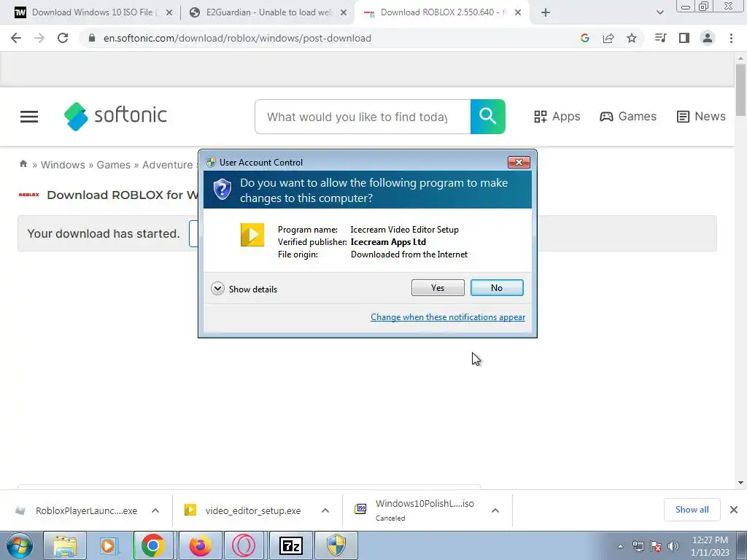The height and width of the screenshot is (560, 747).
Task: Click the page vertical scrollbar thumb
Action: 740,90
